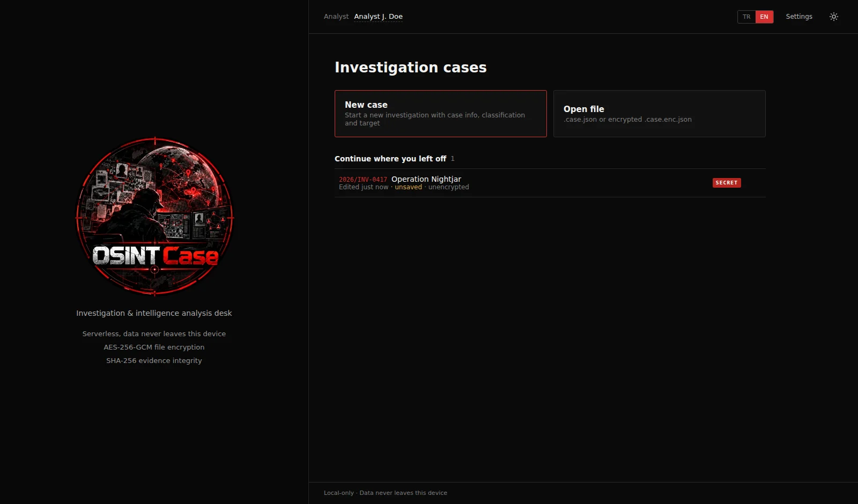The image size is (858, 504).
Task: Click the orange 'unsaved' status text
Action: pyautogui.click(x=409, y=187)
